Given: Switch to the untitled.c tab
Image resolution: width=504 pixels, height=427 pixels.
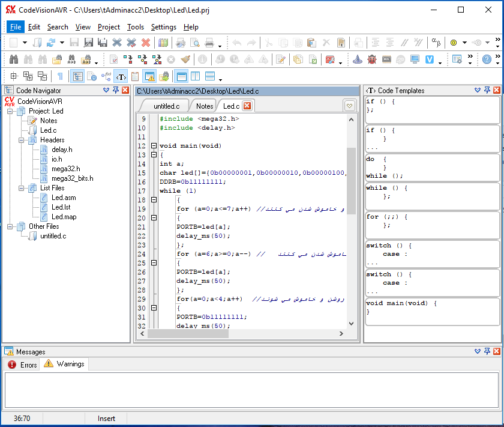Looking at the screenshot, I should (167, 106).
